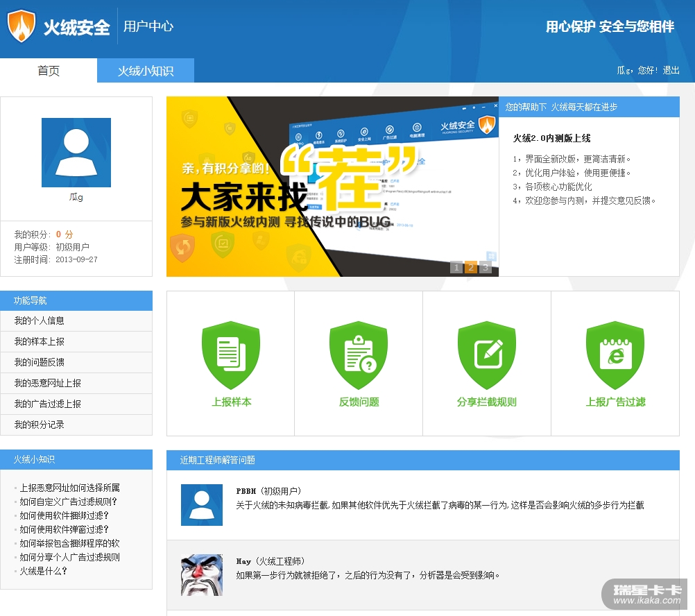The image size is (695, 616).
Task: Click the 火绒安全 shield logo in header
Action: pos(22,26)
